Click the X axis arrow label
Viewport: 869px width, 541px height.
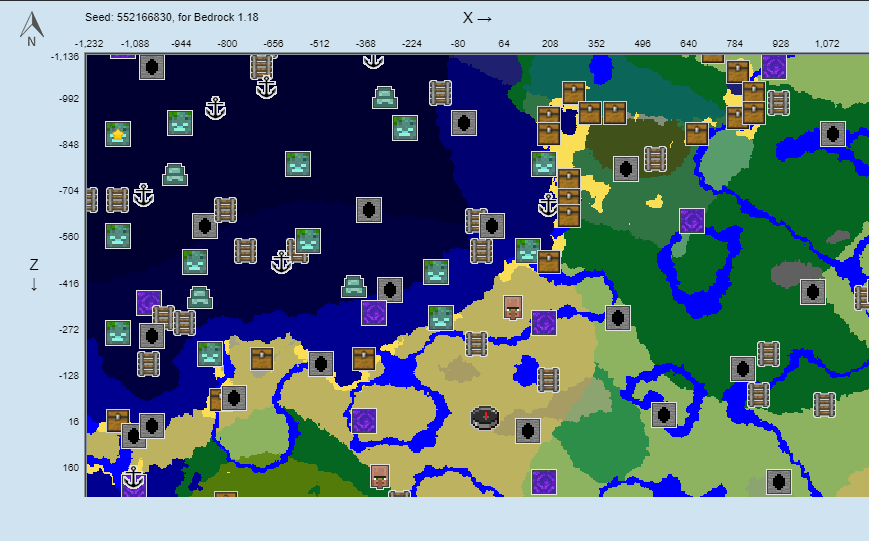(x=476, y=18)
